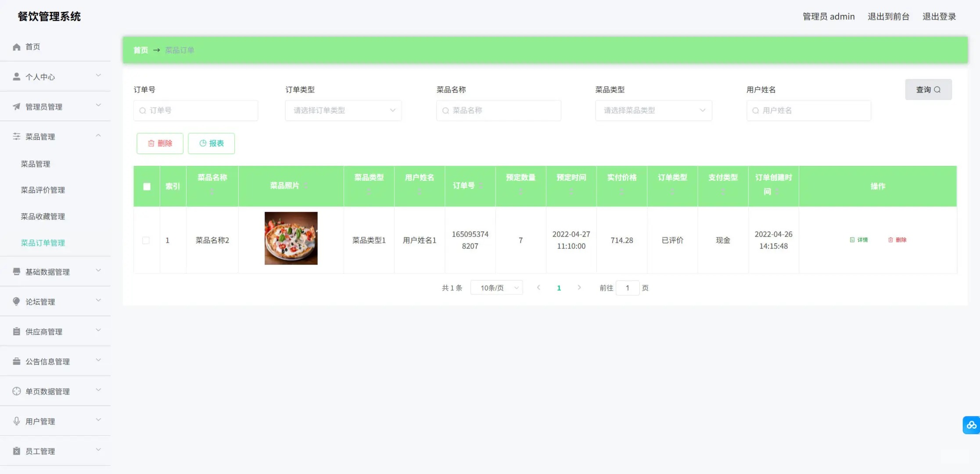The width and height of the screenshot is (980, 474).
Task: Click 退出到前台 link in header
Action: coord(888,17)
